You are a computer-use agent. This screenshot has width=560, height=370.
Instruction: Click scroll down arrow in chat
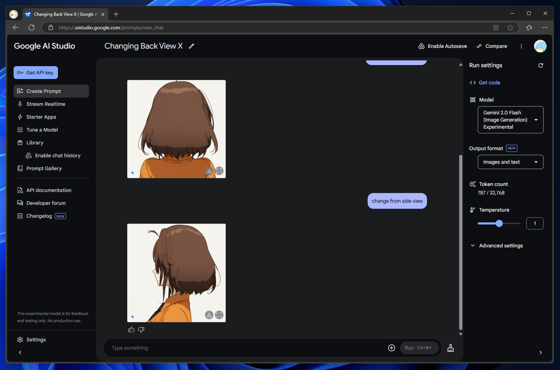460,334
